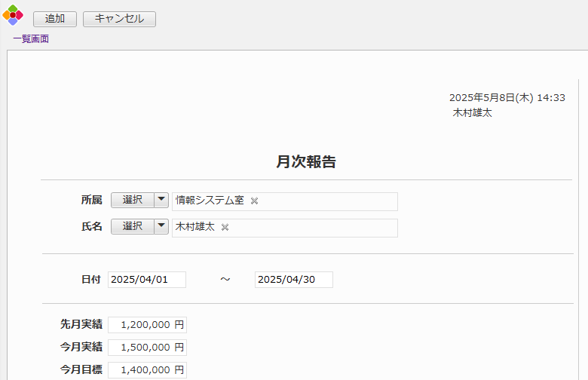
Task: Focus the 先月実績 amount field
Action: pyautogui.click(x=147, y=325)
